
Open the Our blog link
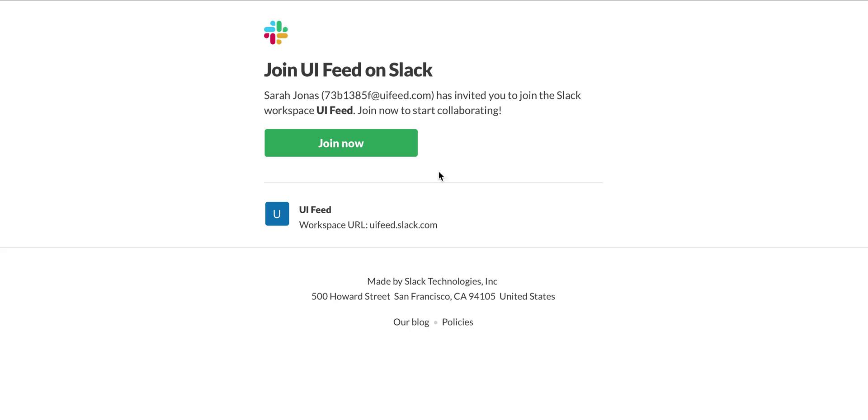[x=411, y=322]
